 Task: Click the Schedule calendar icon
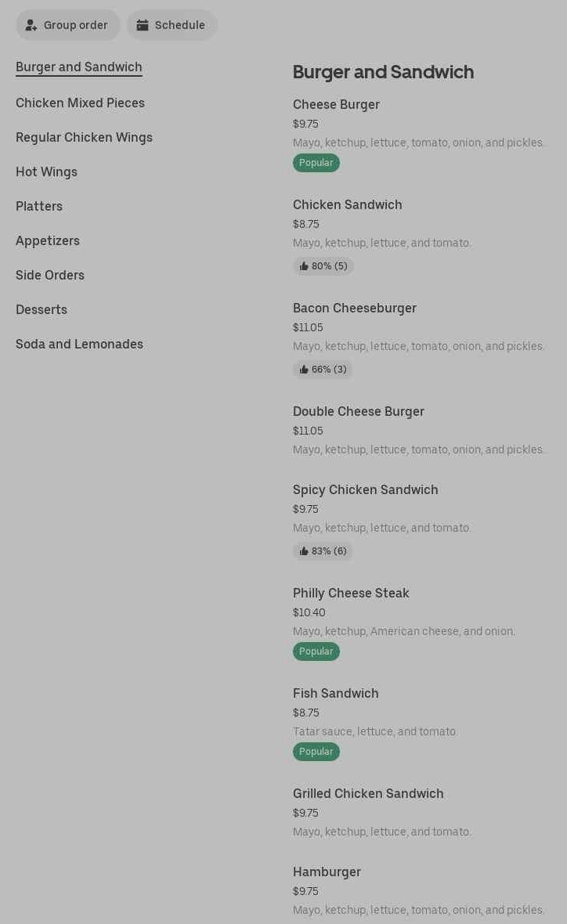pos(143,25)
